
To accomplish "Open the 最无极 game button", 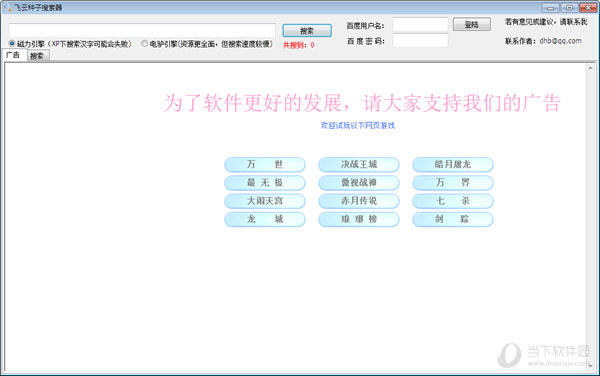I will tap(265, 183).
